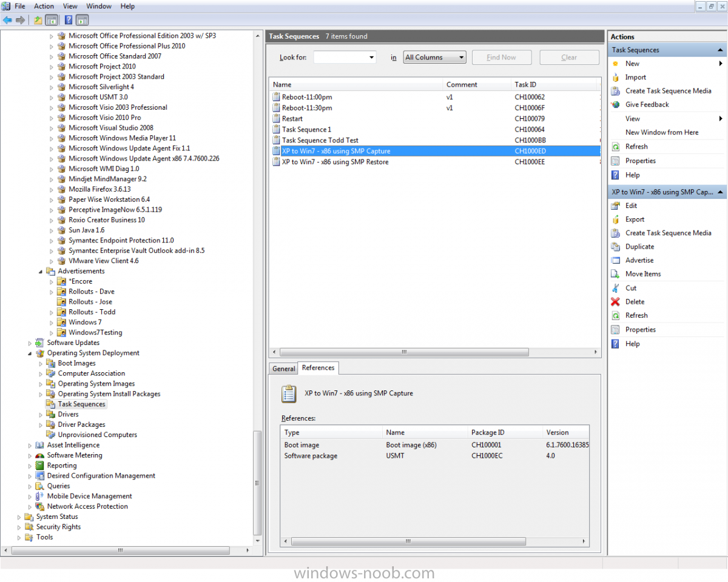Select the References tab

tap(318, 368)
